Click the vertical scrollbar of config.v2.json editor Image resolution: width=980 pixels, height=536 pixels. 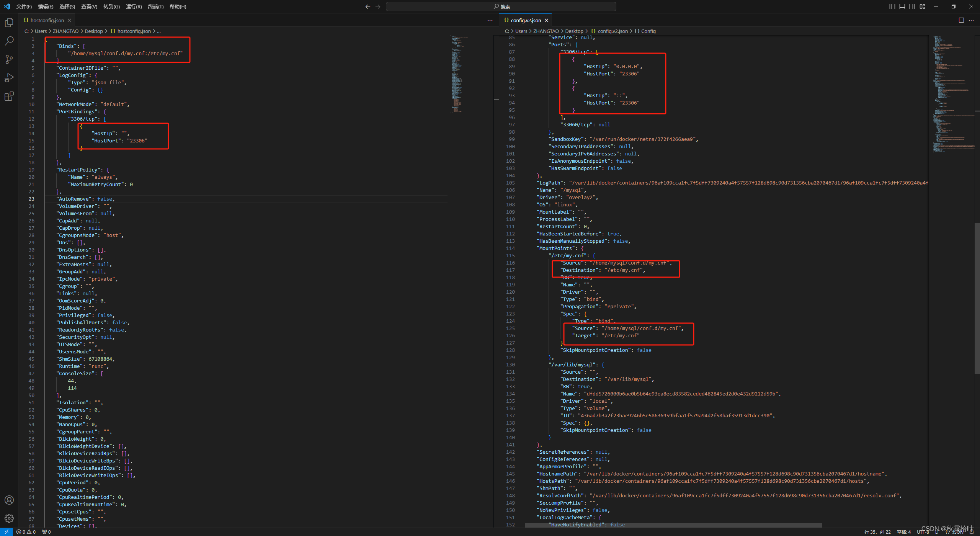coord(977,298)
